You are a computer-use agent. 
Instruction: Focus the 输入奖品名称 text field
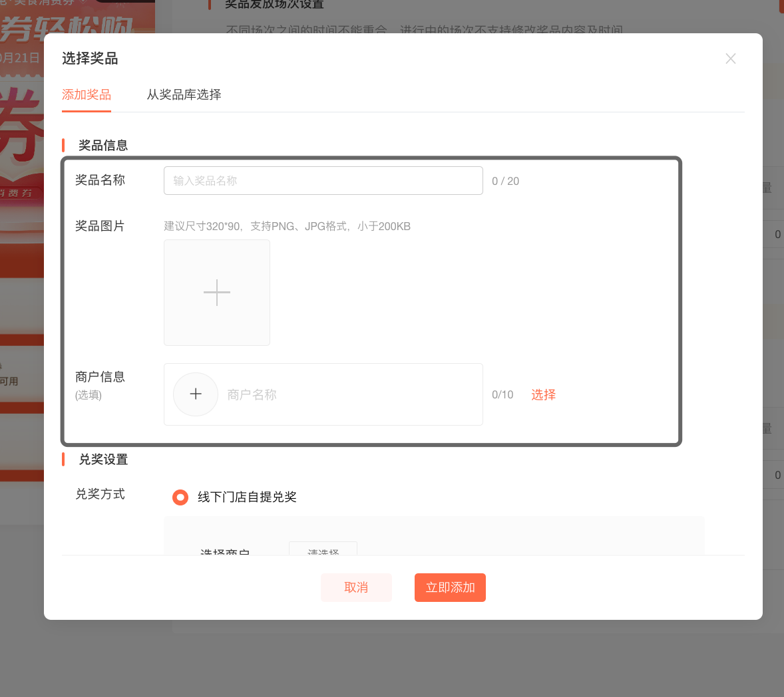(323, 181)
